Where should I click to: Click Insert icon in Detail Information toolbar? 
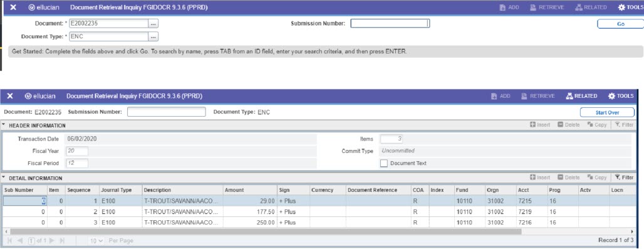540,177
